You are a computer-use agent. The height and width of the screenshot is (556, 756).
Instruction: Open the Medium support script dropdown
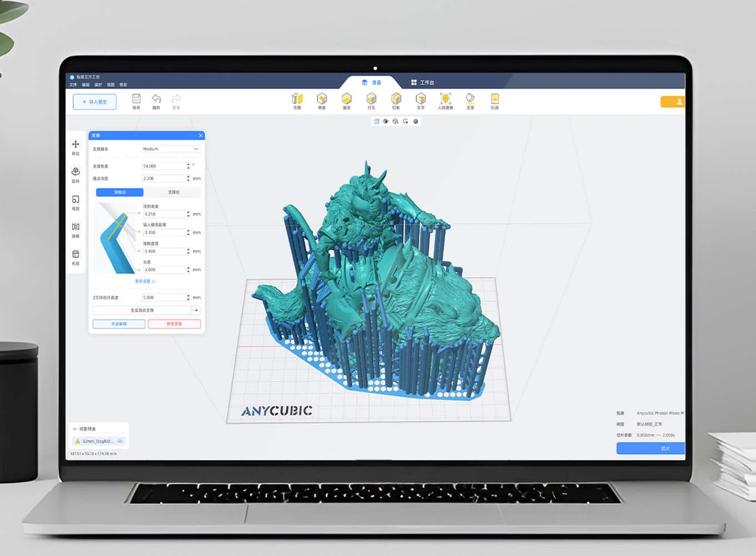point(171,149)
